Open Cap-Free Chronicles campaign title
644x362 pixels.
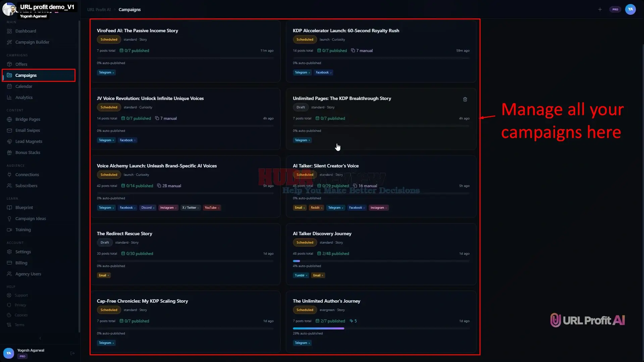(x=142, y=301)
